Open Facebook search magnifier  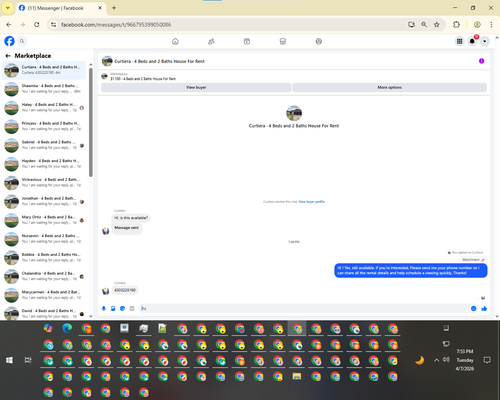(22, 41)
